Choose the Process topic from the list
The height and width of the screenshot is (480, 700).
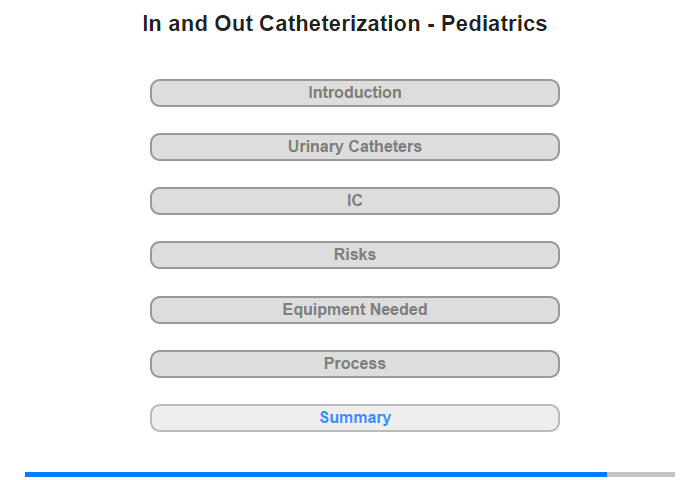click(x=354, y=364)
